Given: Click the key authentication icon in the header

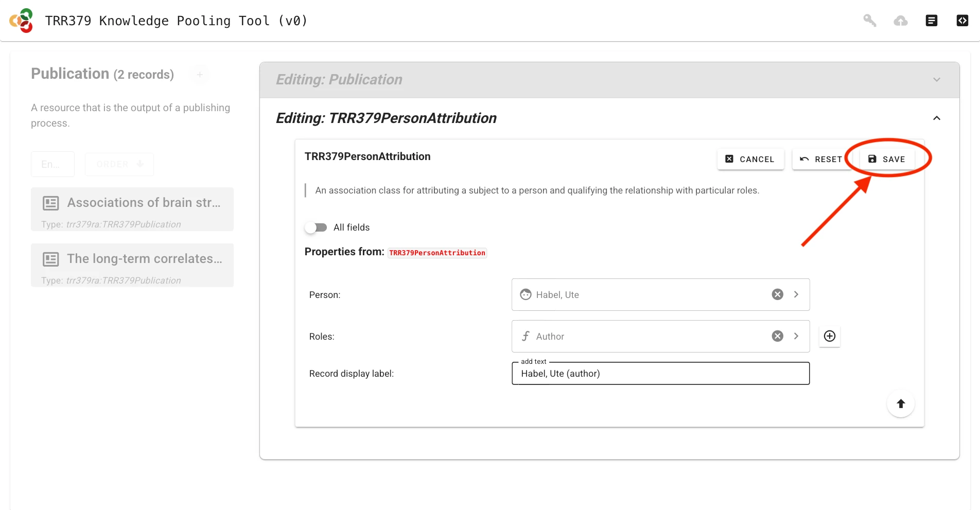Looking at the screenshot, I should 869,21.
